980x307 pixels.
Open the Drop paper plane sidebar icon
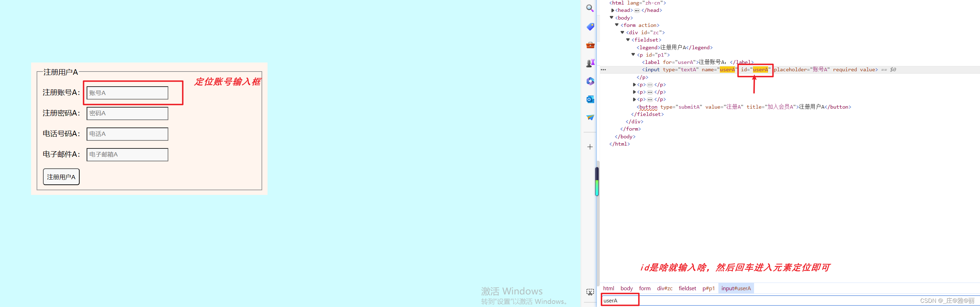[590, 118]
